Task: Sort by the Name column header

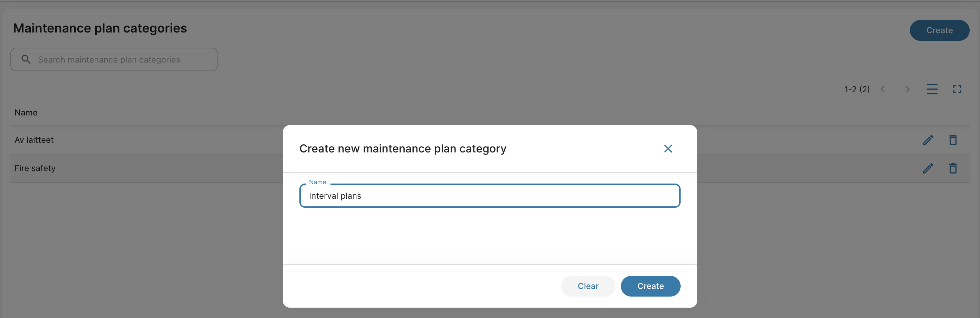Action: pos(26,113)
